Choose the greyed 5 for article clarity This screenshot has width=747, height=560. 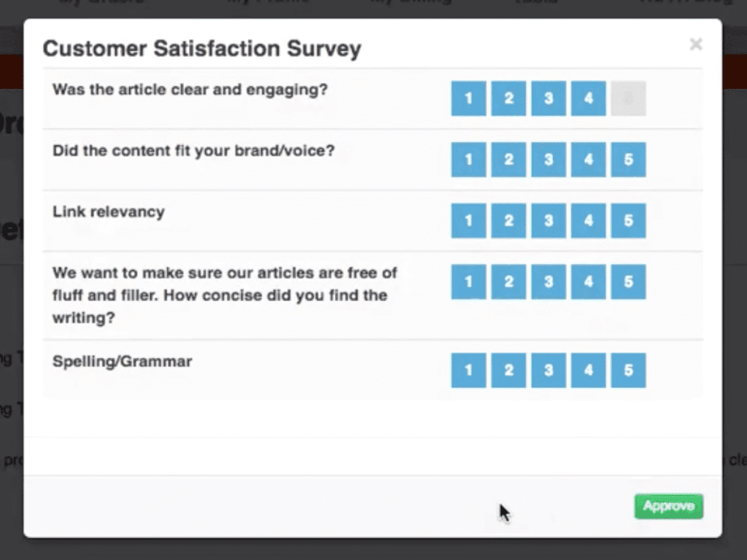[x=628, y=98]
